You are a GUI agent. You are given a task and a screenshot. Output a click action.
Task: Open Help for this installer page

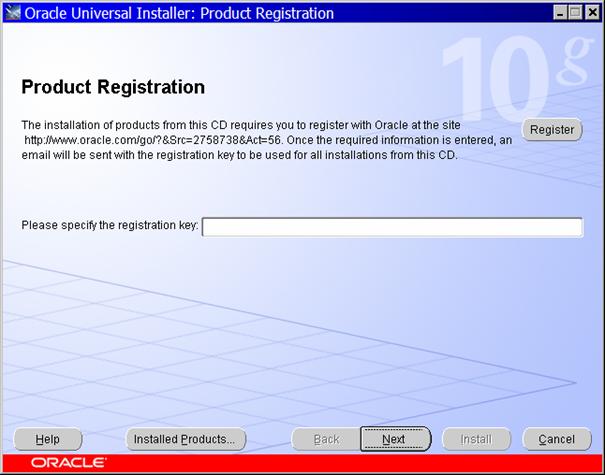47,439
